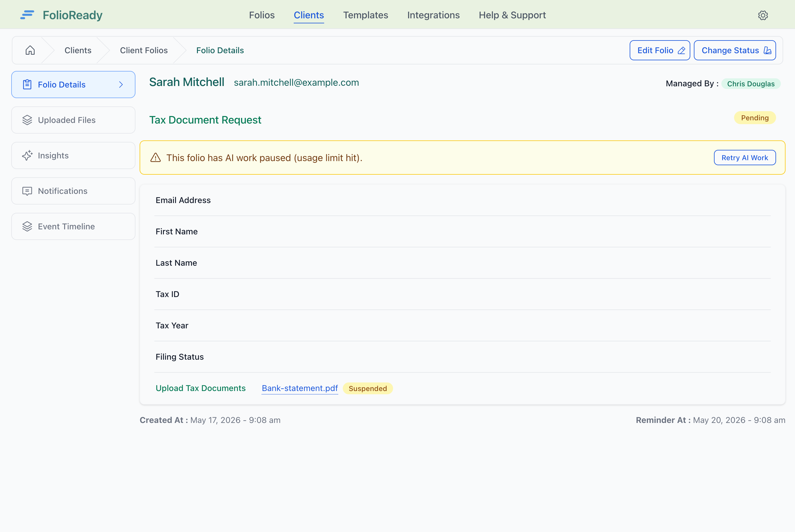Click the Sarah Mitchell client name heading
795x532 pixels.
point(186,82)
